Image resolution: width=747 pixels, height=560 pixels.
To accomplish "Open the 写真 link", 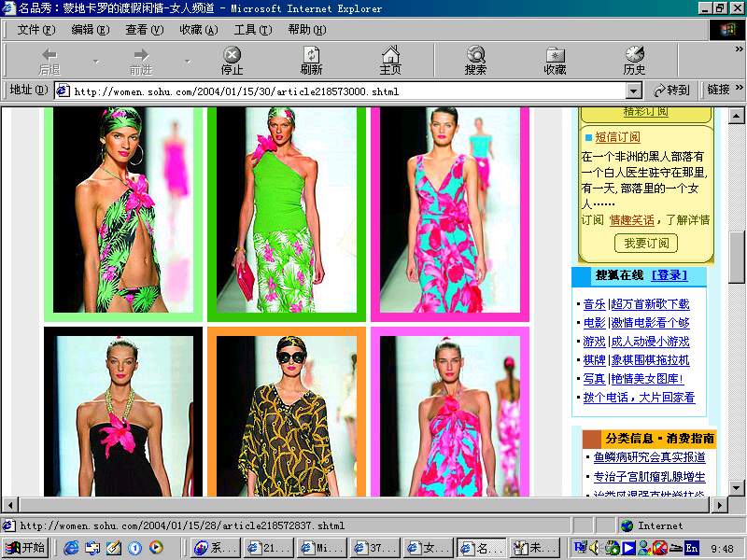I will 594,379.
